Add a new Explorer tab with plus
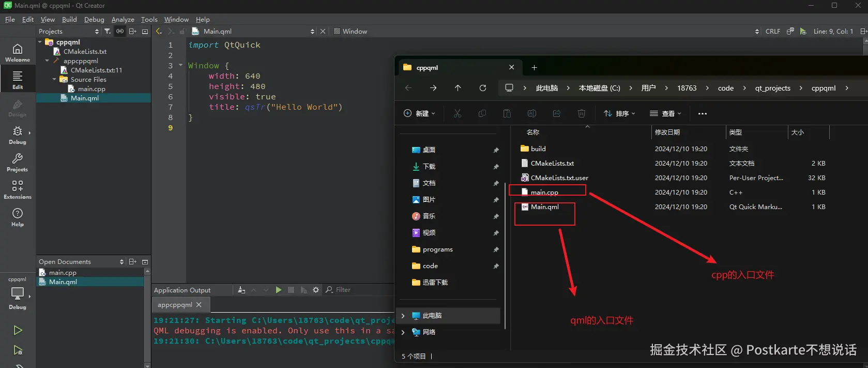The image size is (868, 368). click(x=534, y=67)
